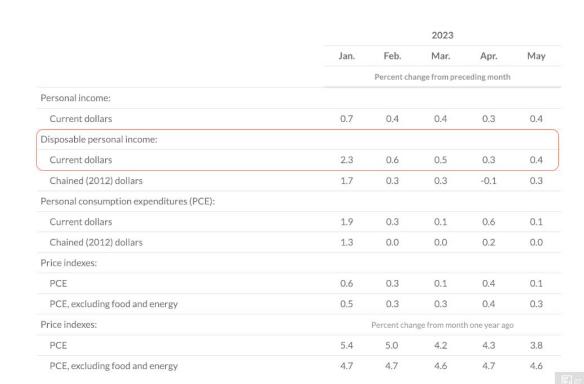Click the Disposable personal income row label
Viewport: 584px width, 384px height.
[99, 139]
